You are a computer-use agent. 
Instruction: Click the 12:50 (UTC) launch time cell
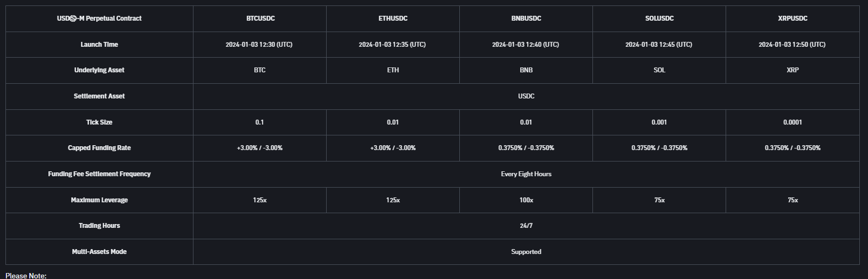[x=792, y=45]
